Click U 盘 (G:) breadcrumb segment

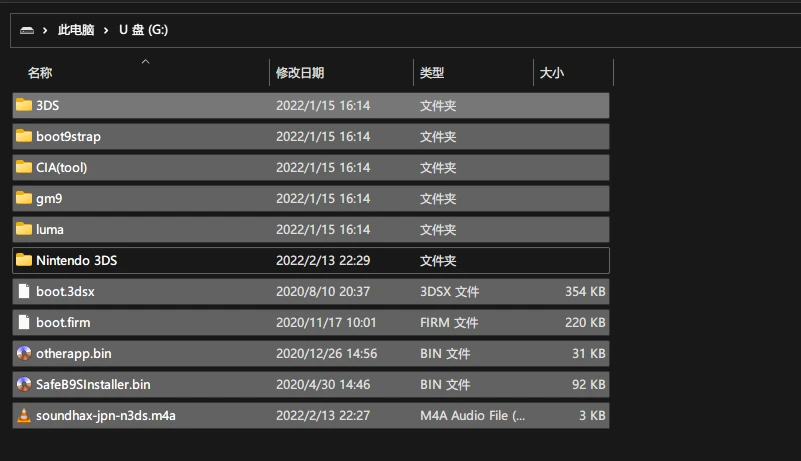(x=143, y=30)
